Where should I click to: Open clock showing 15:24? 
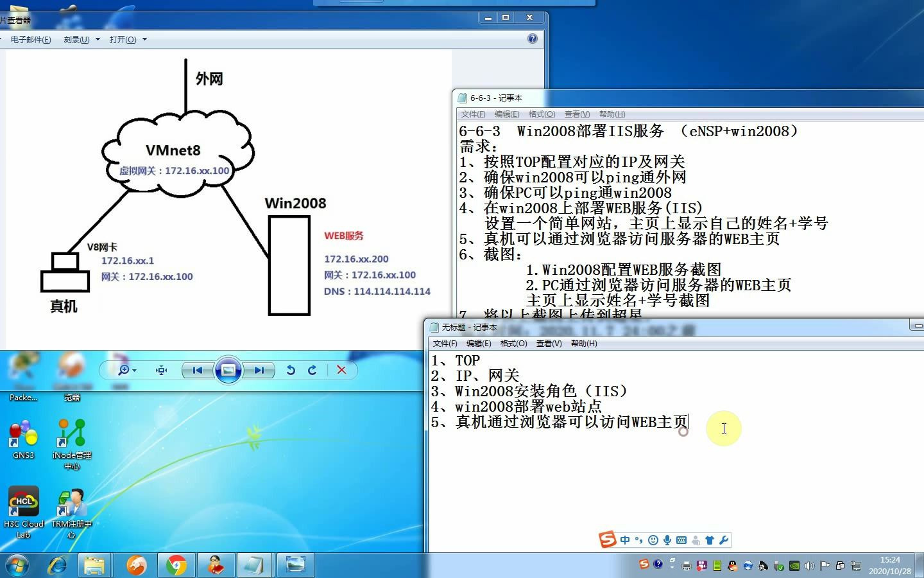[890, 565]
